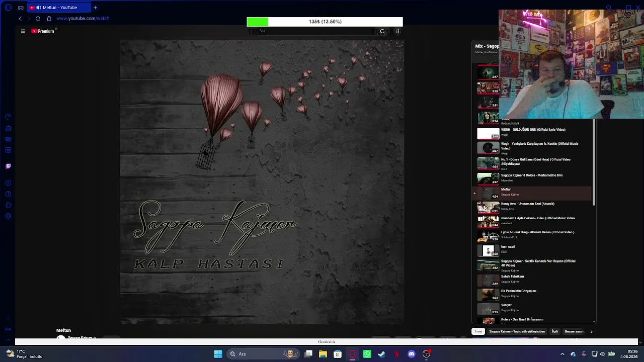Click the Meftun title below the video
Viewport: 644px width, 362px height.
(x=63, y=330)
